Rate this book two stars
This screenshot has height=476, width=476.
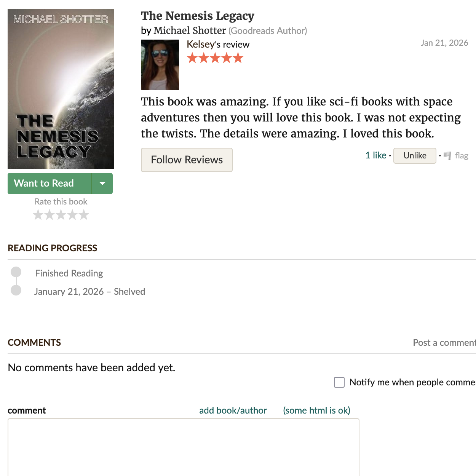pyautogui.click(x=50, y=215)
